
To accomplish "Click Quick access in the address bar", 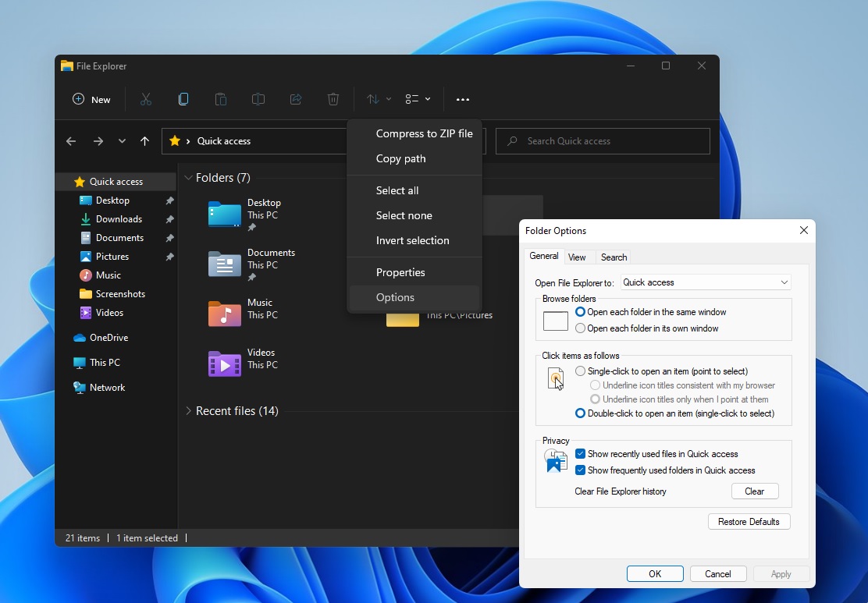I will pyautogui.click(x=224, y=141).
